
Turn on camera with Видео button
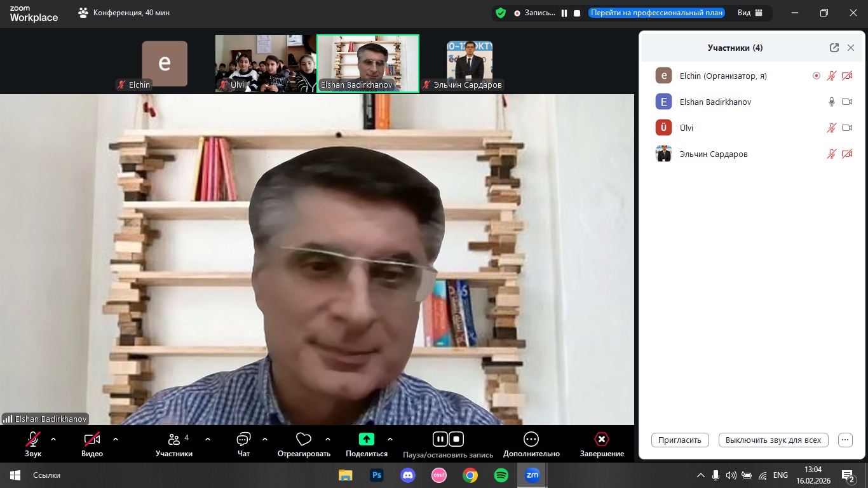point(92,439)
